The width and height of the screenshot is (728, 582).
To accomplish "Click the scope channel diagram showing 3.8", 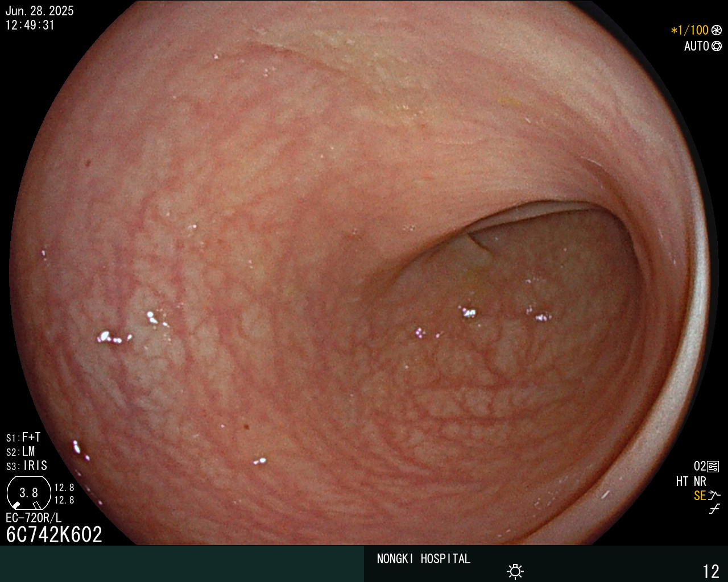I will (x=28, y=493).
